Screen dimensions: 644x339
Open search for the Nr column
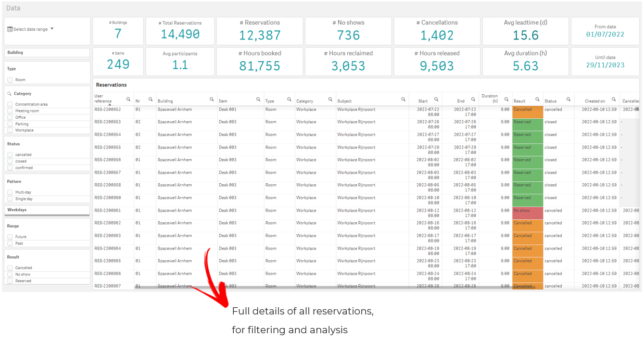[151, 100]
